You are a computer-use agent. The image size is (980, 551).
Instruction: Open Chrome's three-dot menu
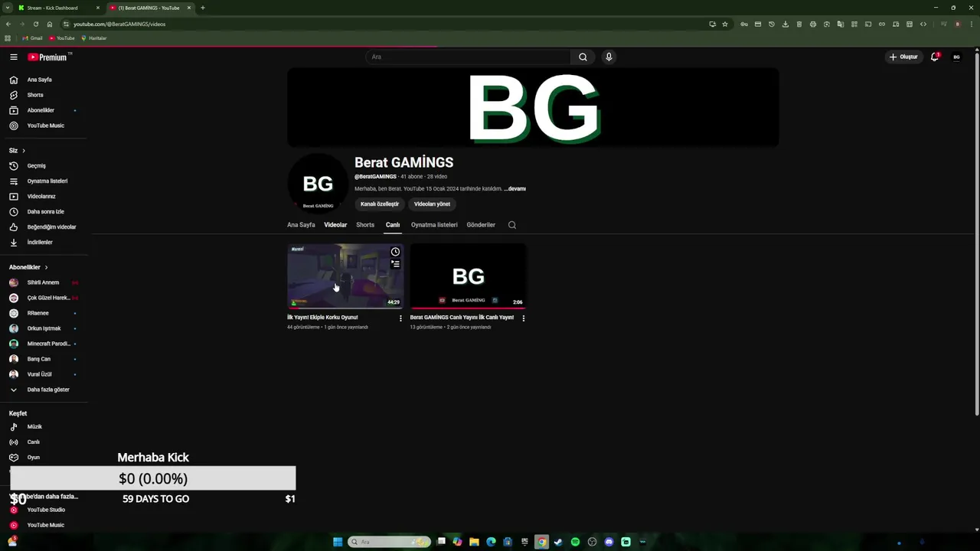971,24
